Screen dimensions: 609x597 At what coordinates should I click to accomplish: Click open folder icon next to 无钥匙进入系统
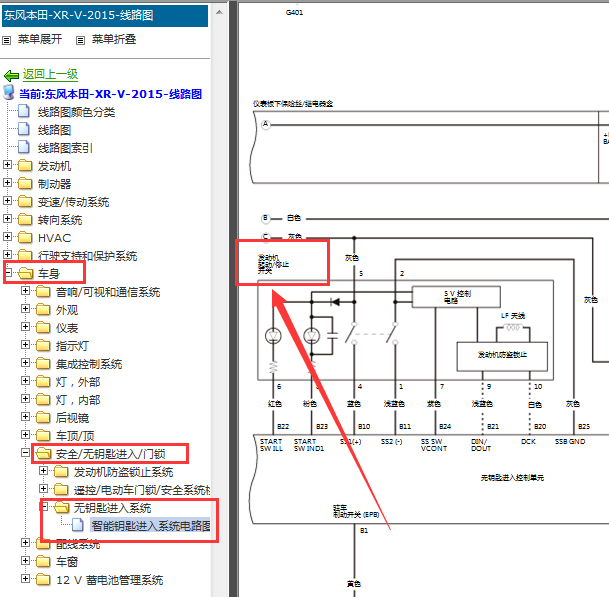(x=61, y=507)
